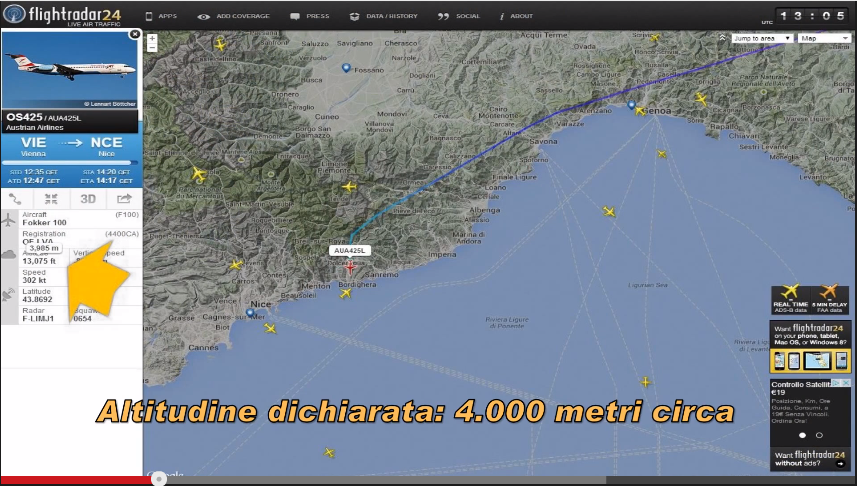The width and height of the screenshot is (857, 486).
Task: Open the Jump to area dropdown
Action: tap(762, 38)
